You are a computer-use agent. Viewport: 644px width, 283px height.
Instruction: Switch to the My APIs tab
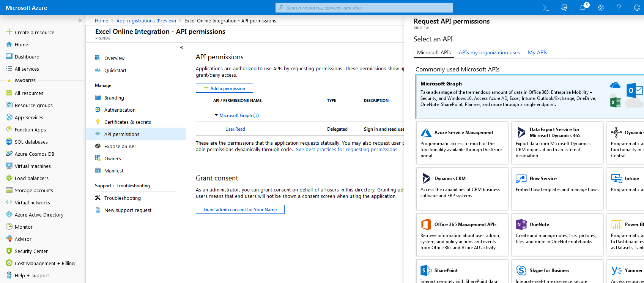coord(537,52)
